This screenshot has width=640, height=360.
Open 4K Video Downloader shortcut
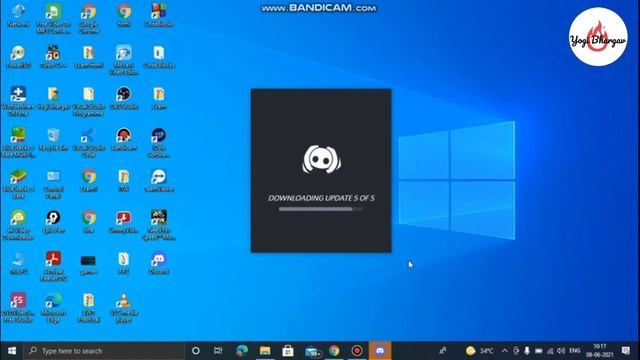point(18,224)
